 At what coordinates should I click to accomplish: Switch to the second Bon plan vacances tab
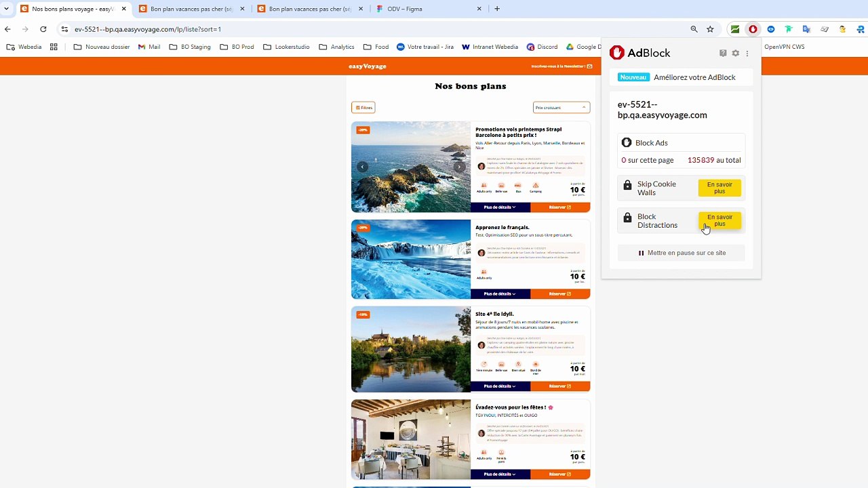pos(191,9)
